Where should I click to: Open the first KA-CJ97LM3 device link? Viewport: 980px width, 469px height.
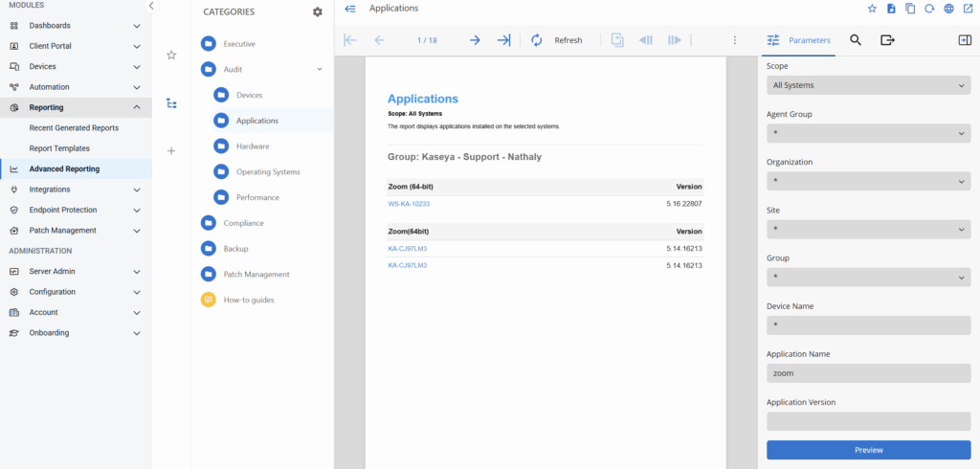click(x=408, y=248)
